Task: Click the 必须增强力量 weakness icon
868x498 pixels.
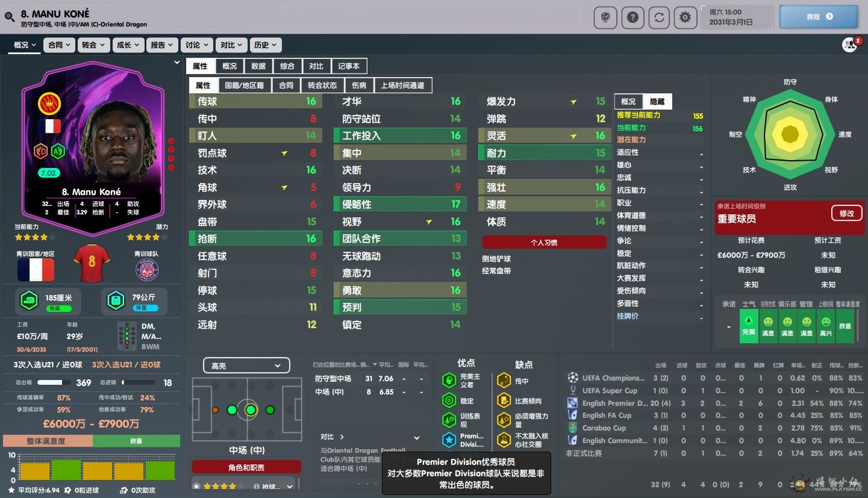Action: 504,420
